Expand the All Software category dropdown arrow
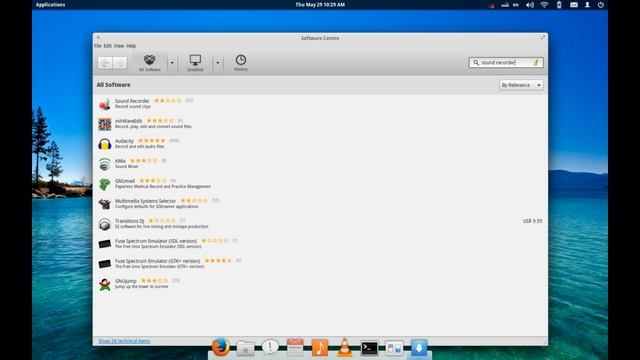The width and height of the screenshot is (640, 360). [x=172, y=63]
